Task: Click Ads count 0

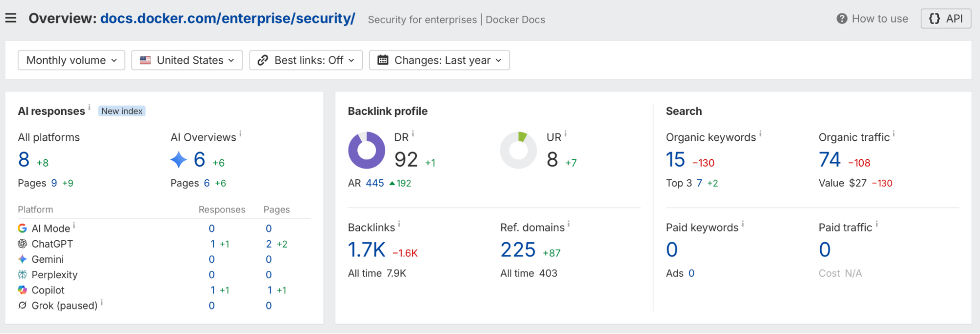Action: pos(691,273)
